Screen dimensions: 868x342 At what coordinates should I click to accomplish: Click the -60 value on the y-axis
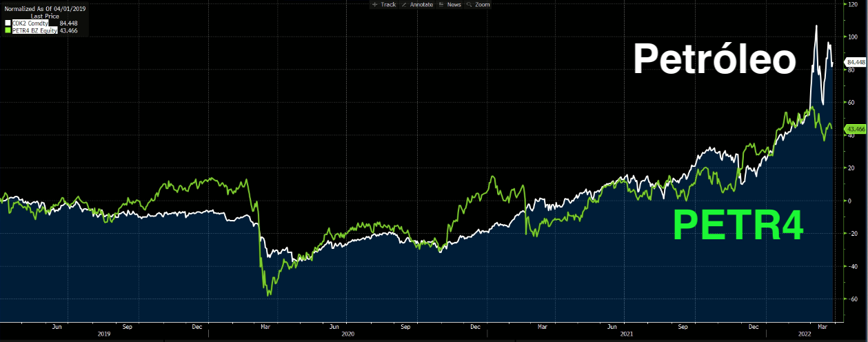pyautogui.click(x=852, y=299)
